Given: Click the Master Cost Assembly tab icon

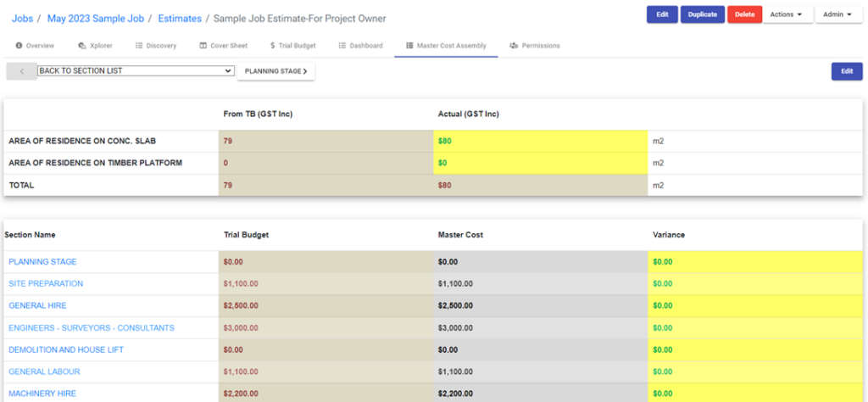Looking at the screenshot, I should [409, 46].
